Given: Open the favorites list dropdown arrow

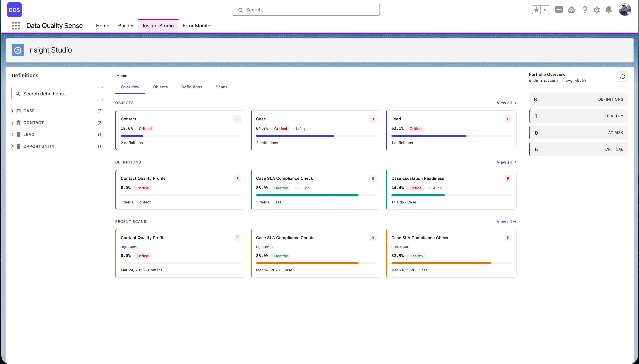Looking at the screenshot, I should tap(545, 10).
